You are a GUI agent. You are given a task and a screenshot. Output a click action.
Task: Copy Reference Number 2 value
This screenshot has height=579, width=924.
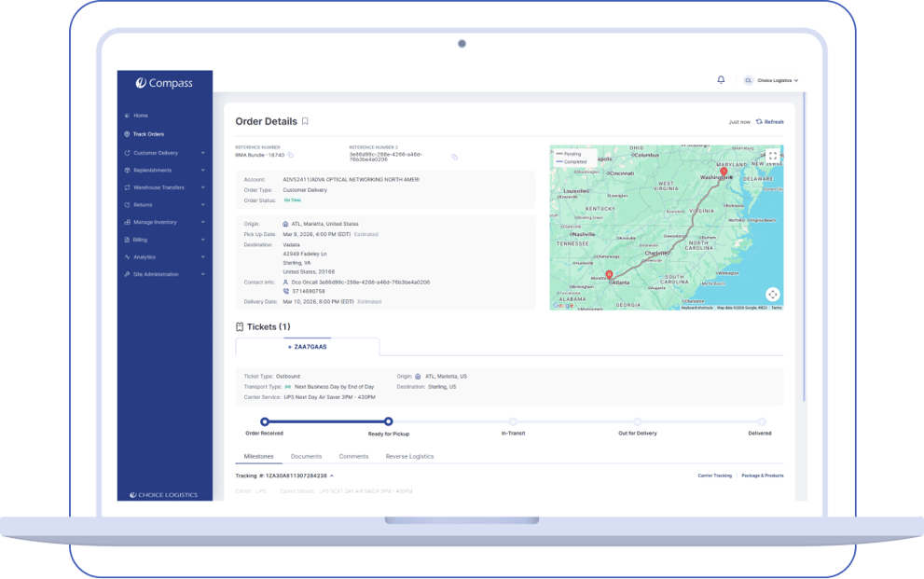[454, 157]
